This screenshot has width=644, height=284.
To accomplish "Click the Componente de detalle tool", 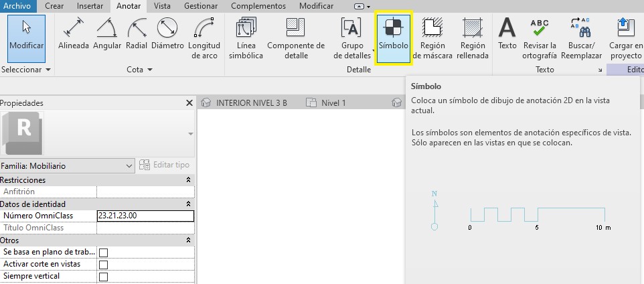I will point(295,39).
